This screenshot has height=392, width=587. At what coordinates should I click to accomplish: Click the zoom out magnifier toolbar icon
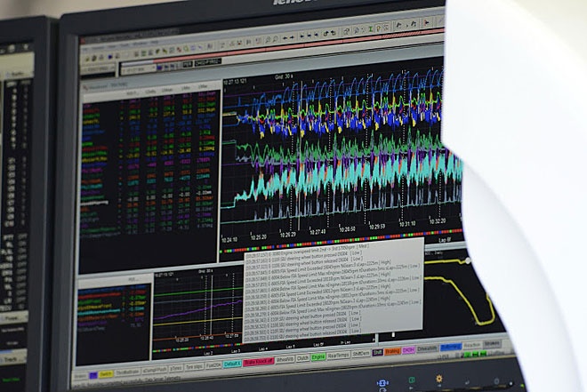(x=275, y=38)
